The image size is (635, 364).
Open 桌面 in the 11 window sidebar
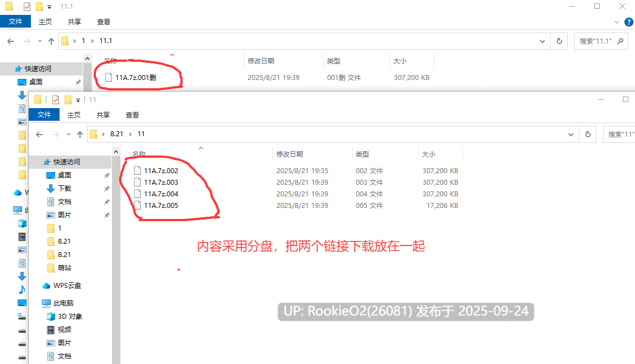[x=65, y=175]
